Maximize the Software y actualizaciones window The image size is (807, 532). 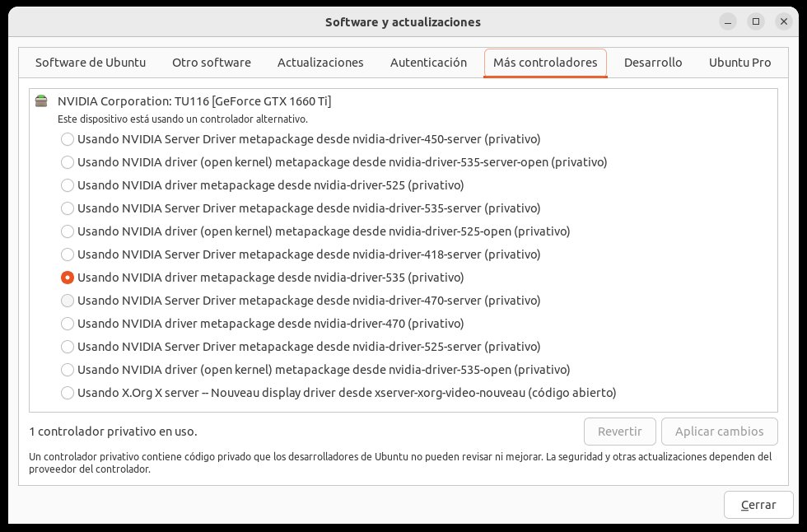(756, 21)
